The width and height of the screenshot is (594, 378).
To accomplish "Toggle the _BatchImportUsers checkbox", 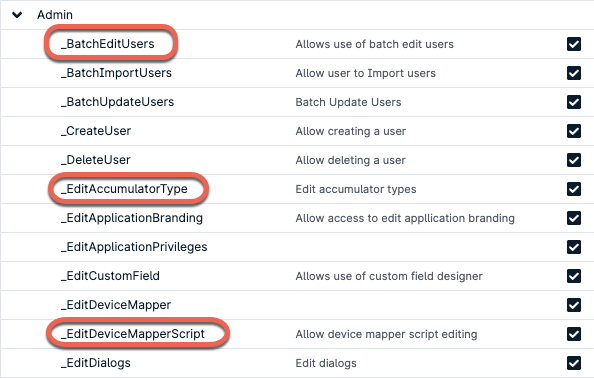I will (574, 73).
